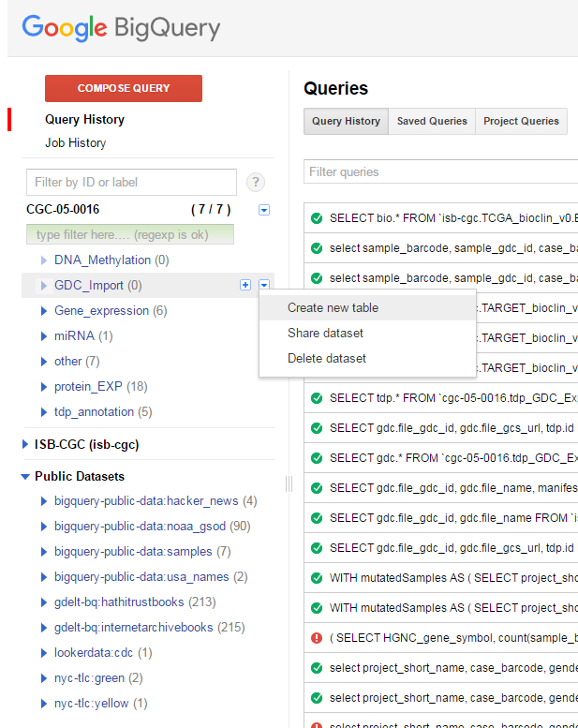
Task: Open the SELECT gdc.* FROM cgc-05-0016 query
Action: tap(453, 458)
